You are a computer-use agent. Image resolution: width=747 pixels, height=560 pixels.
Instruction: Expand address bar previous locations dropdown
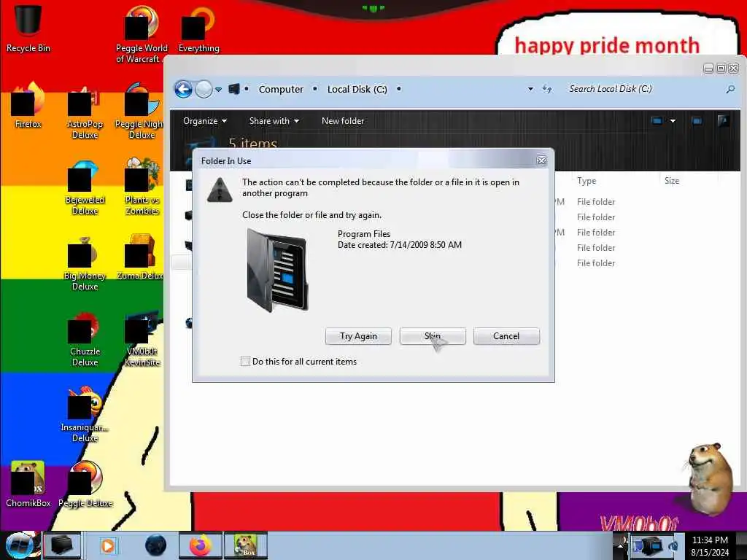530,89
